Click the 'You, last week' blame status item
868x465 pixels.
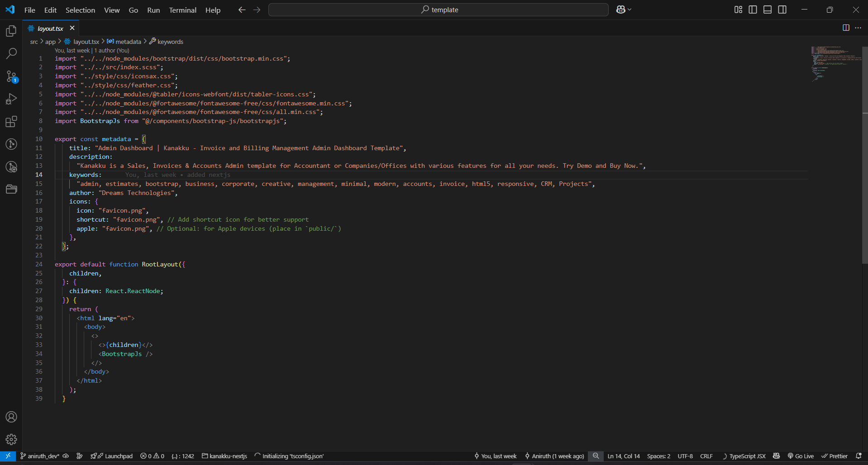pyautogui.click(x=495, y=456)
